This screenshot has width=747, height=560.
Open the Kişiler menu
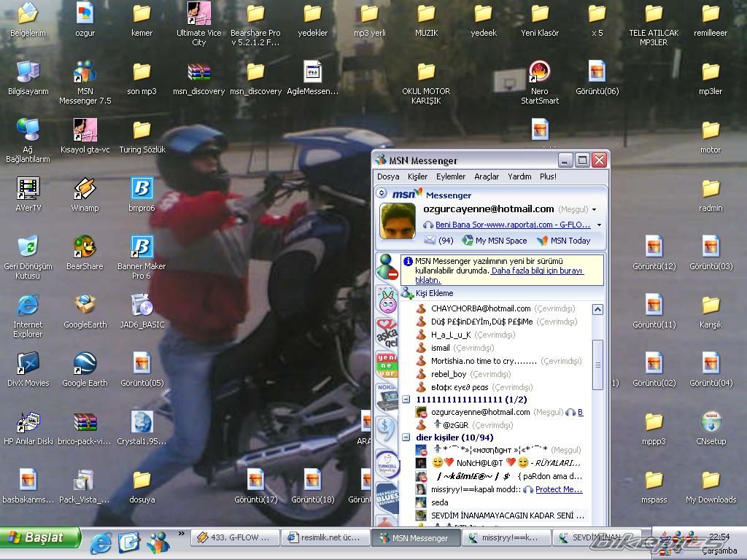417,176
